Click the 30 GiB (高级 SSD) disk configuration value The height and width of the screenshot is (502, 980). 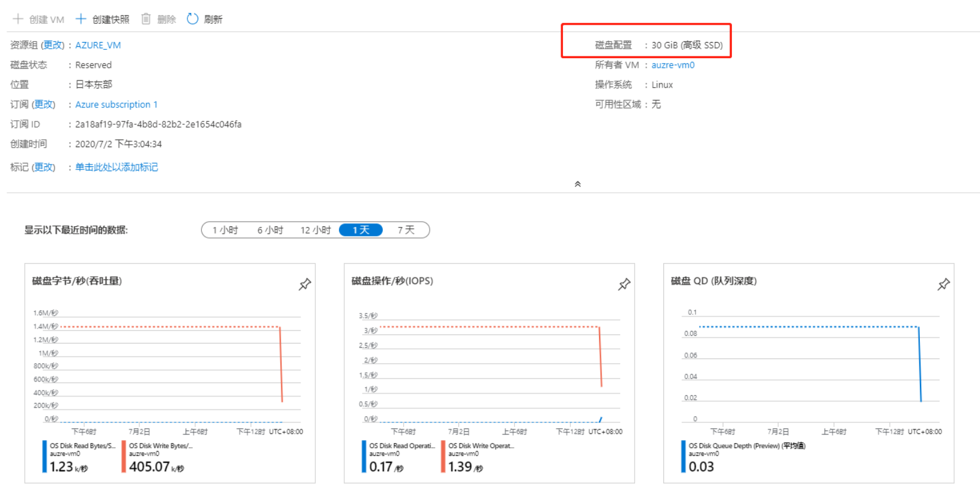pyautogui.click(x=687, y=45)
